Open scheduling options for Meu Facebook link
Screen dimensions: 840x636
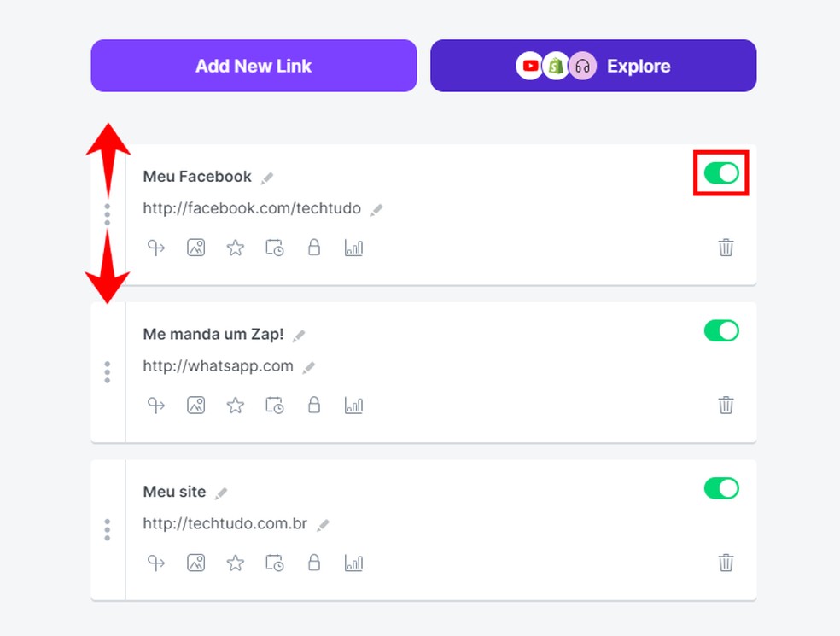pyautogui.click(x=274, y=248)
